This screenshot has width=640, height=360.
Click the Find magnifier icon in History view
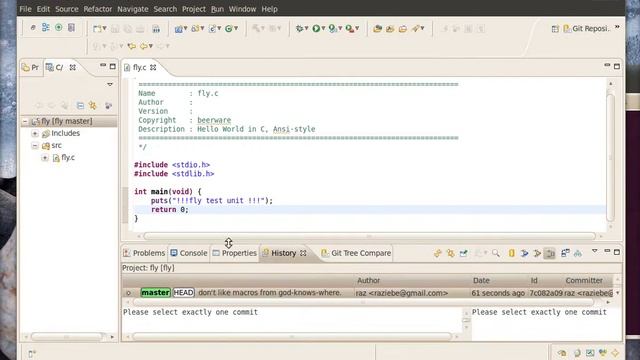click(496, 253)
